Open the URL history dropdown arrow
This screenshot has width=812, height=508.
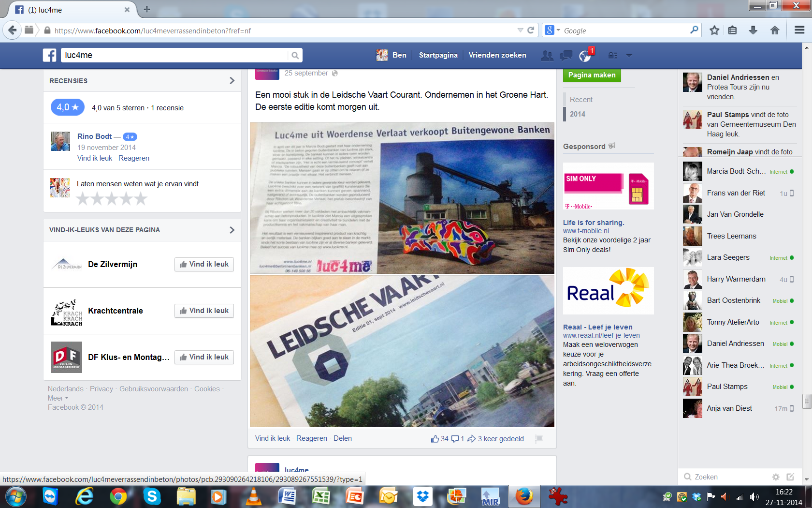(520, 30)
